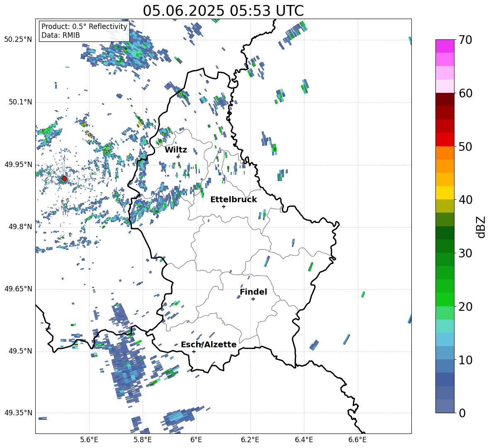Click the 50 tick on colorbar

tap(465, 146)
